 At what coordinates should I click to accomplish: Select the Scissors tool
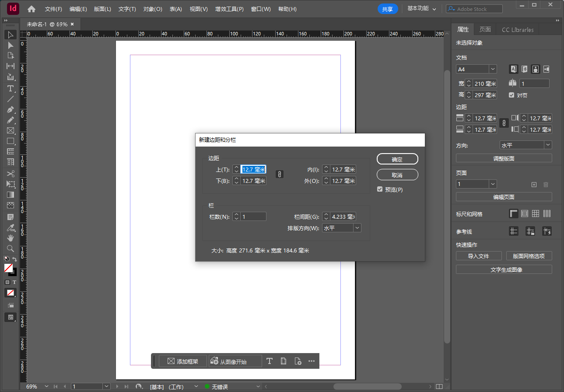tap(10, 174)
